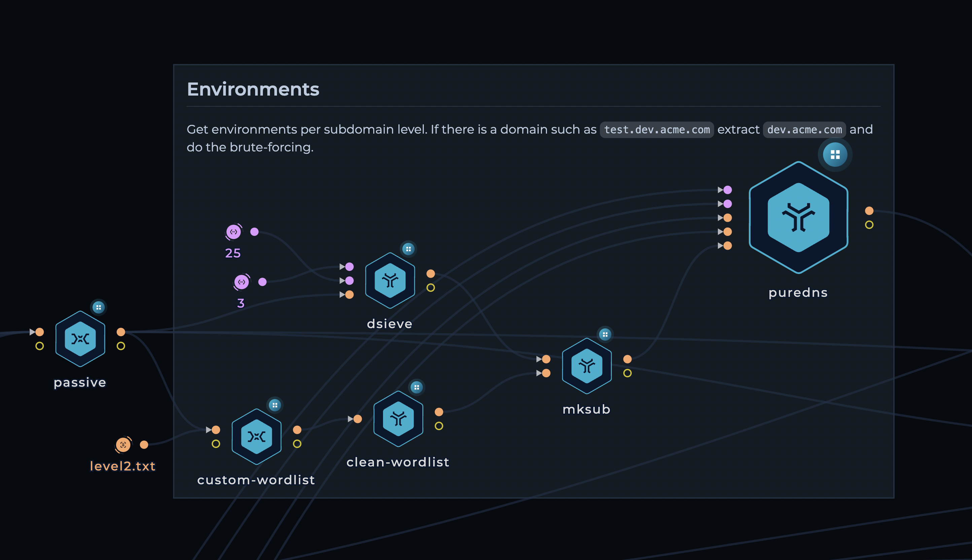Click the orange output port of puredns
Image resolution: width=972 pixels, height=560 pixels.
click(869, 211)
